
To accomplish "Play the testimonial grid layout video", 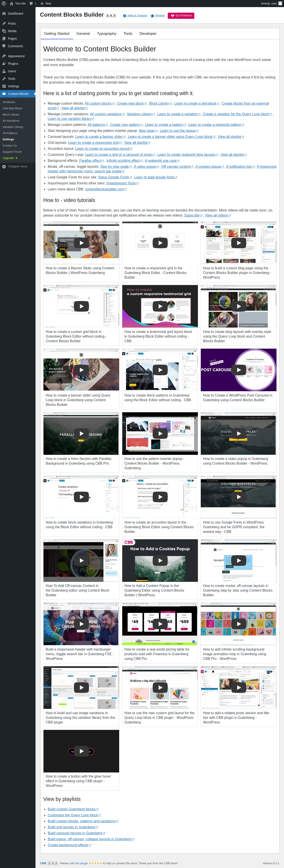I will 160,306.
